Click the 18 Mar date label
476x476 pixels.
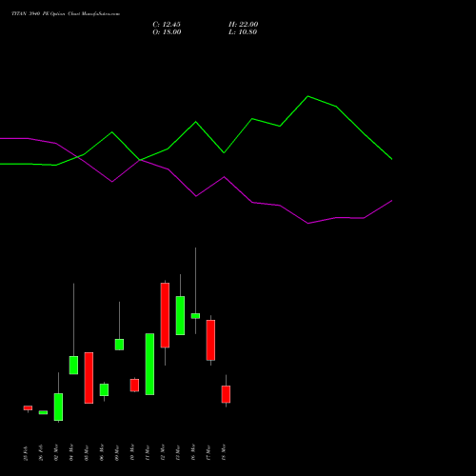point(224,452)
